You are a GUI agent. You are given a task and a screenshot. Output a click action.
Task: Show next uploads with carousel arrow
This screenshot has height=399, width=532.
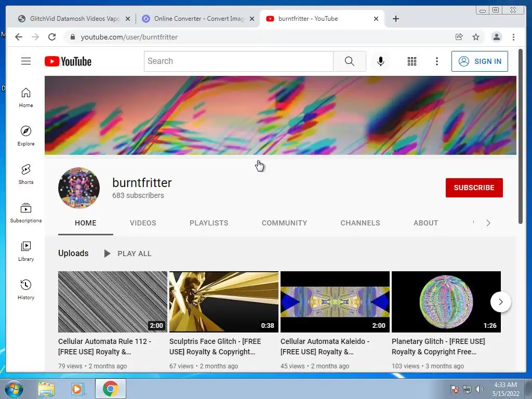(500, 302)
